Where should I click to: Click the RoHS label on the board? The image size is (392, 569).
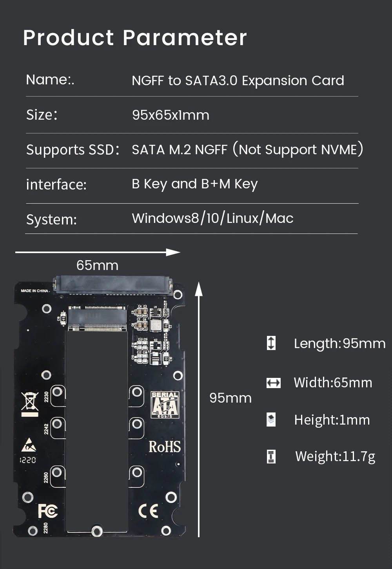165,447
